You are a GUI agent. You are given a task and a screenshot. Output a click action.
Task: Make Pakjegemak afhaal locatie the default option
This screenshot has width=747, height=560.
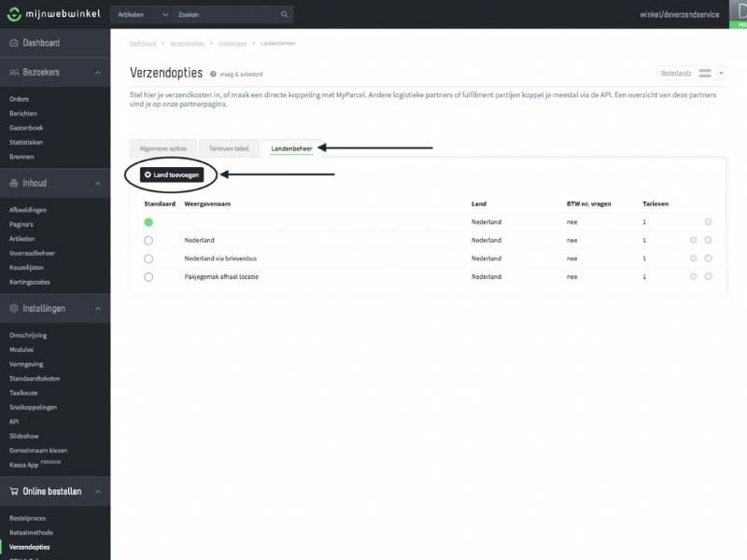(148, 277)
